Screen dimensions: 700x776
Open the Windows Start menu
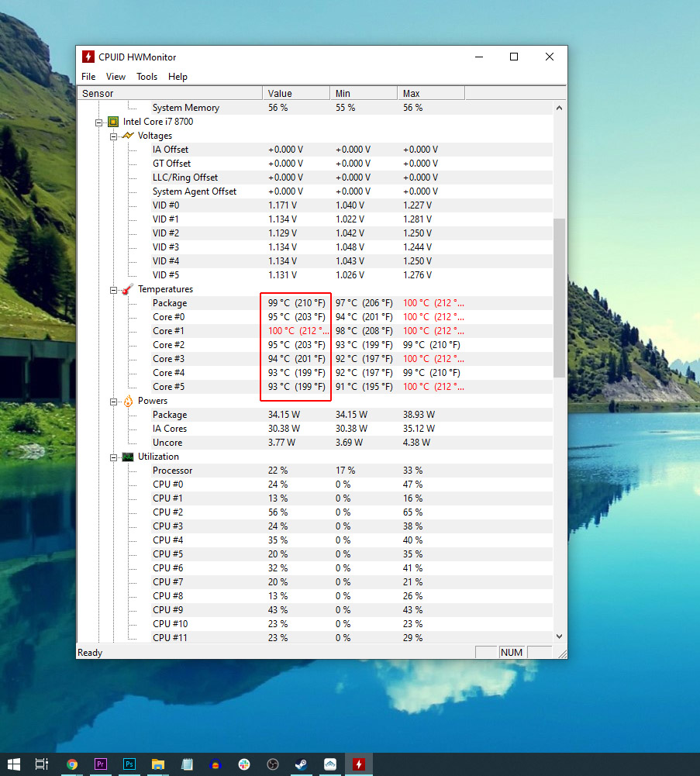14,764
